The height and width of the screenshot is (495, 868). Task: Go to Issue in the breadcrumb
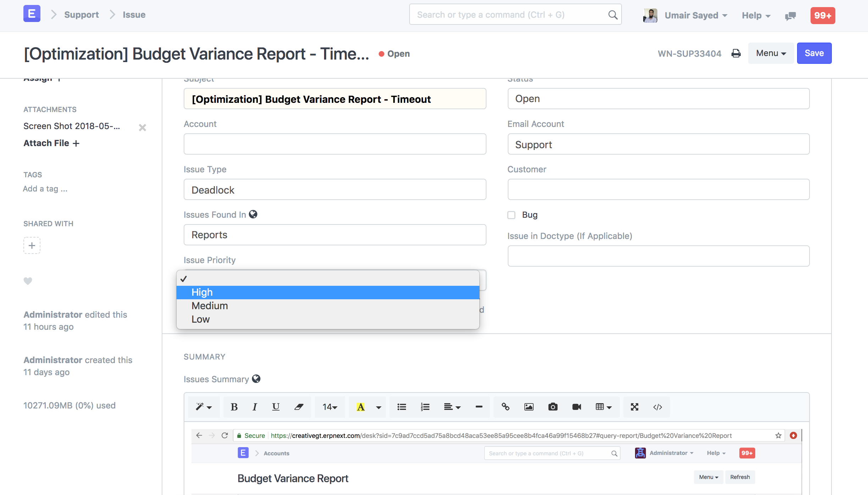point(134,15)
